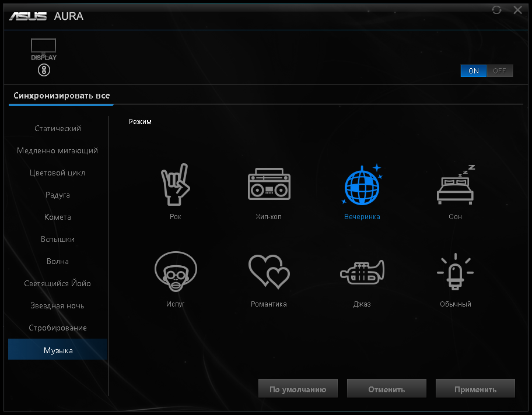Click the Обычный label text

[456, 304]
